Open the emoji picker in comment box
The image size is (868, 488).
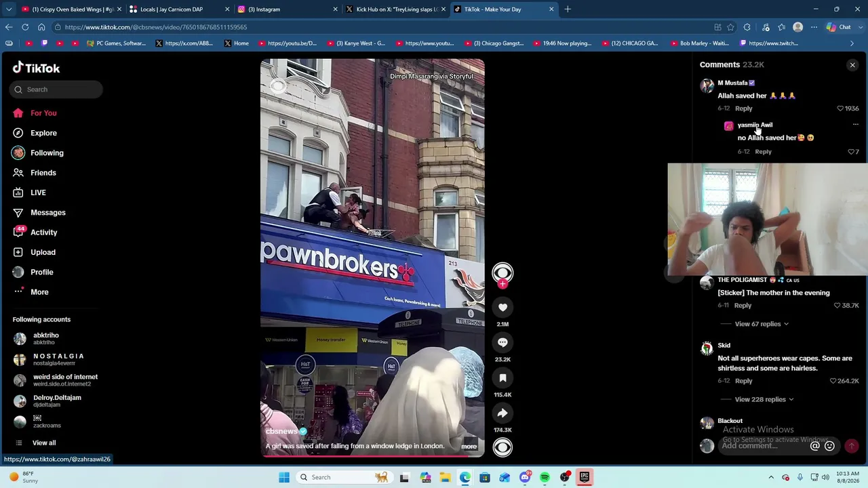point(829,446)
